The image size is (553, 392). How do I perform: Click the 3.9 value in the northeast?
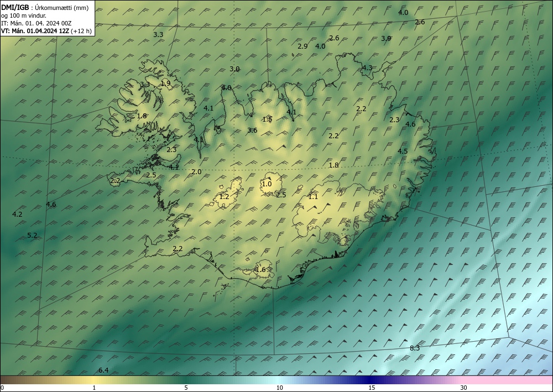pyautogui.click(x=386, y=38)
